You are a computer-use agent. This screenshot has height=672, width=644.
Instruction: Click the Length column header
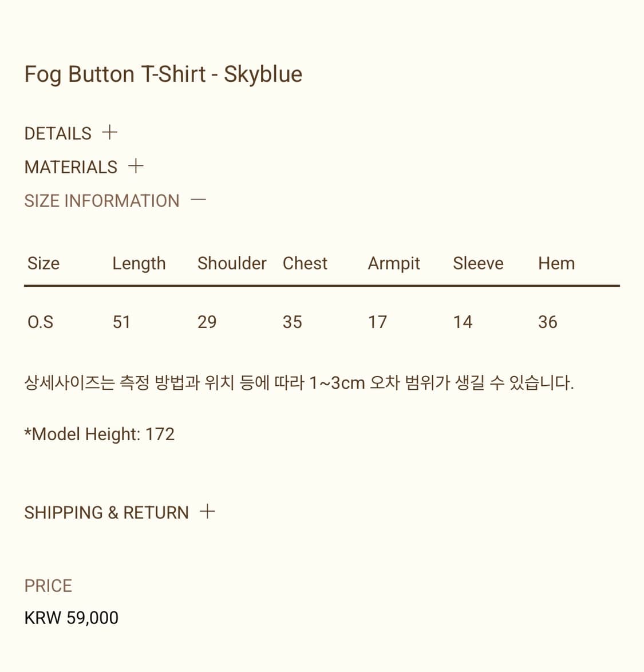coord(139,263)
